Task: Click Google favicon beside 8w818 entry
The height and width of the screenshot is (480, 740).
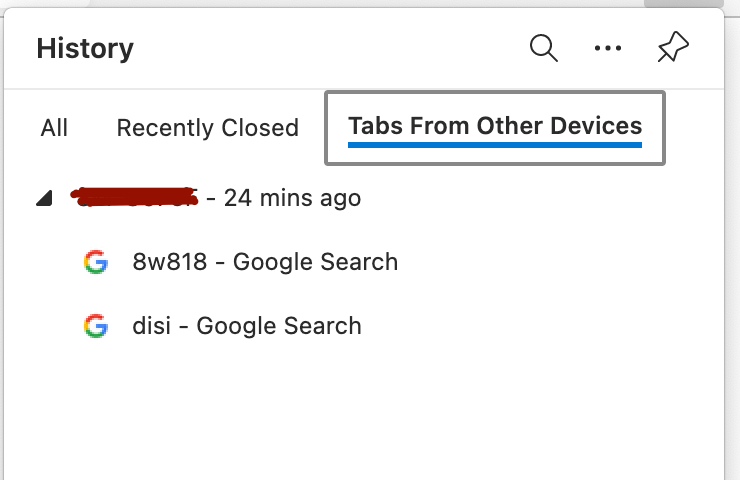Action: pyautogui.click(x=96, y=261)
